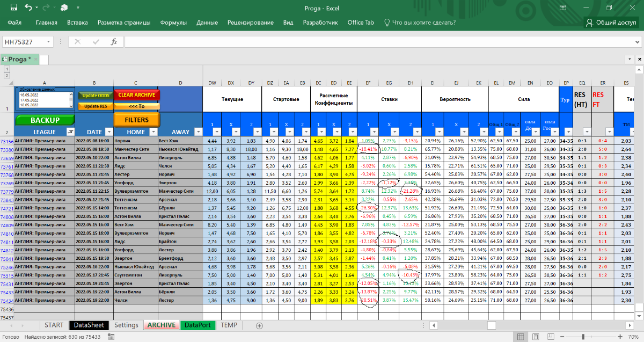Expand the Name Box dropdown arrow
This screenshot has width=644, height=342.
point(49,42)
